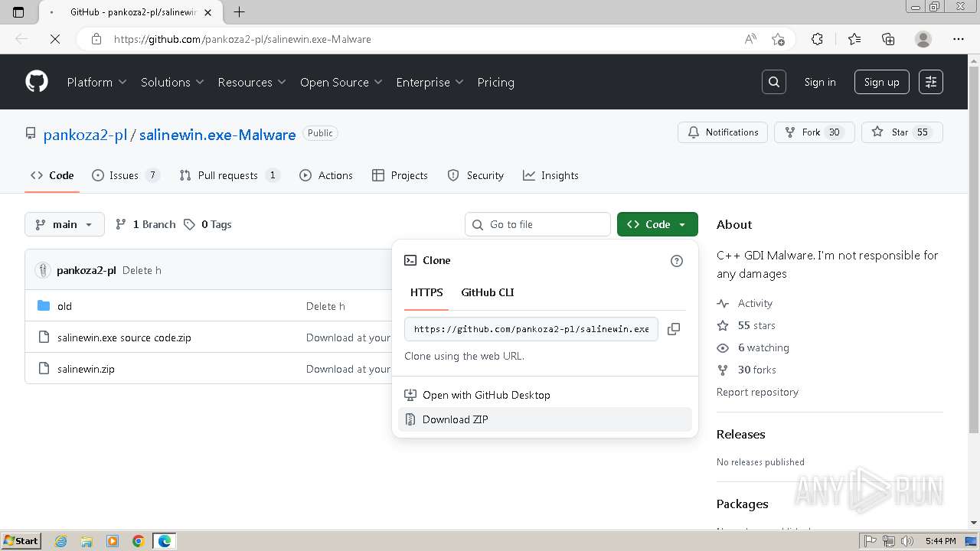The image size is (980, 551).
Task: Open the GitHub search magnifier icon
Action: 774,82
